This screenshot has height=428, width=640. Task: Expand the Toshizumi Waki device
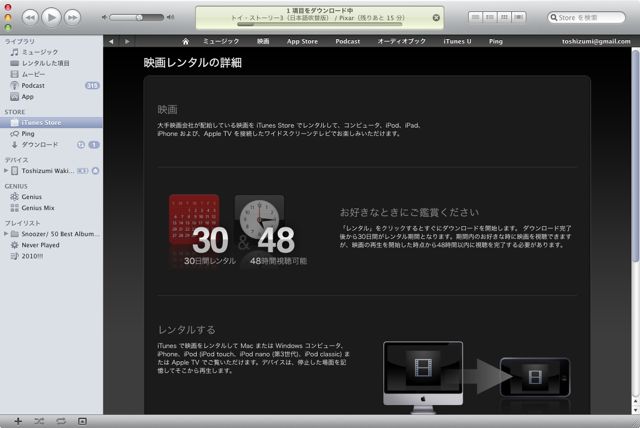6,171
